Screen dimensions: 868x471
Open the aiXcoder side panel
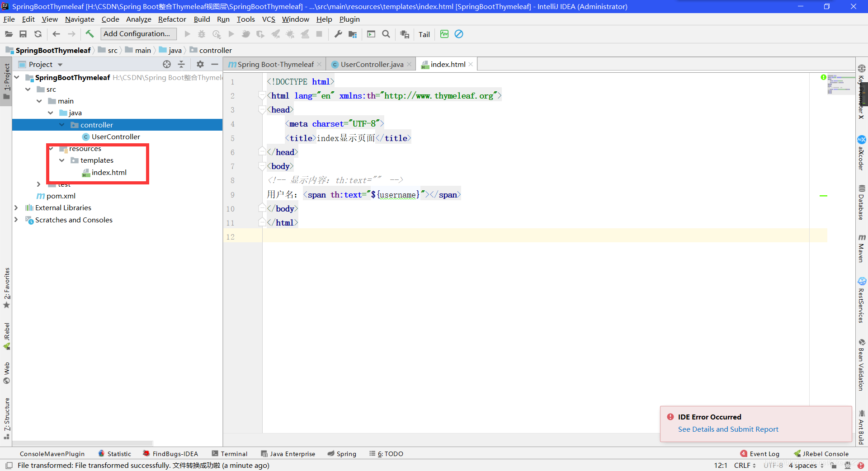click(862, 153)
